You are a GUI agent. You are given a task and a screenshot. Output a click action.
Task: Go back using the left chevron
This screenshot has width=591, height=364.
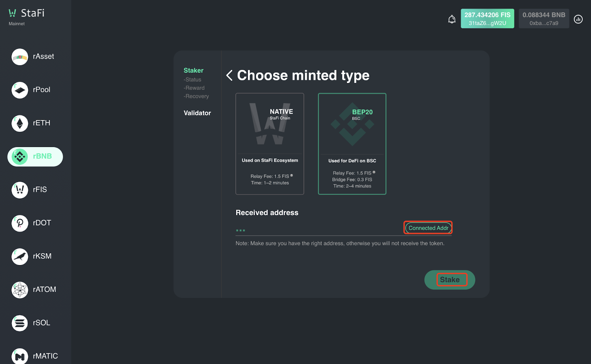pyautogui.click(x=229, y=75)
